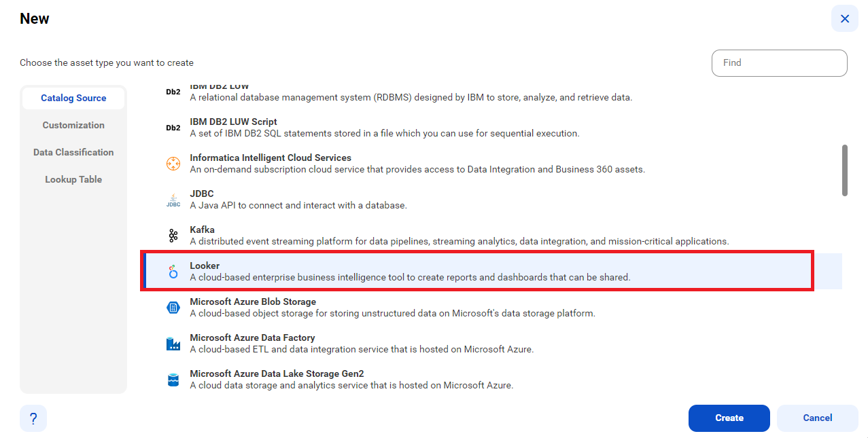Click the asset list vertical scrollbar
This screenshot has height=438, width=868.
845,170
